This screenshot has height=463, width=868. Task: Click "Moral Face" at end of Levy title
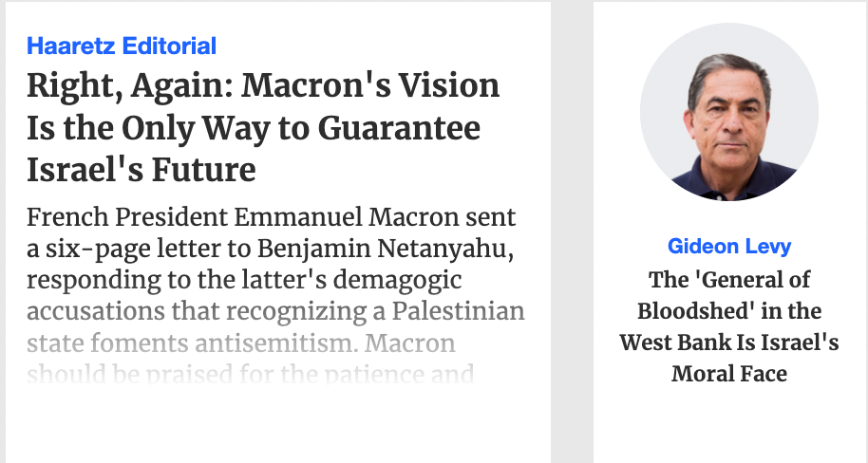click(x=729, y=374)
